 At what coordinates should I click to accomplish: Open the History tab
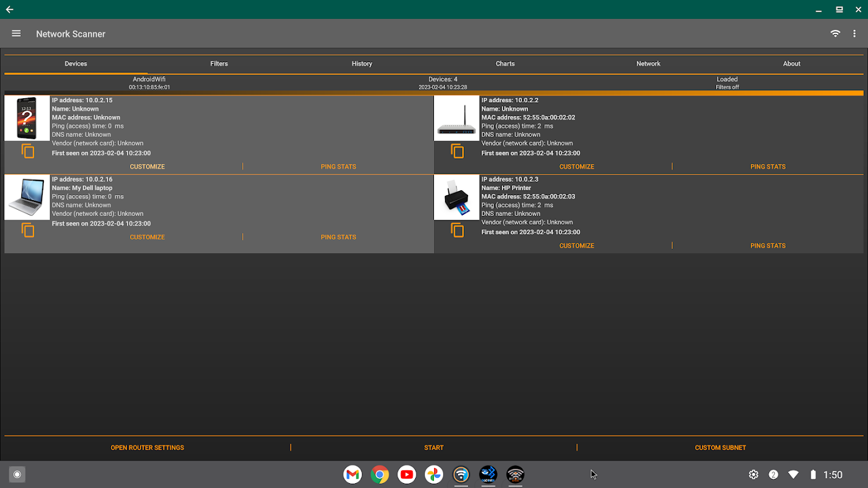[x=362, y=63]
